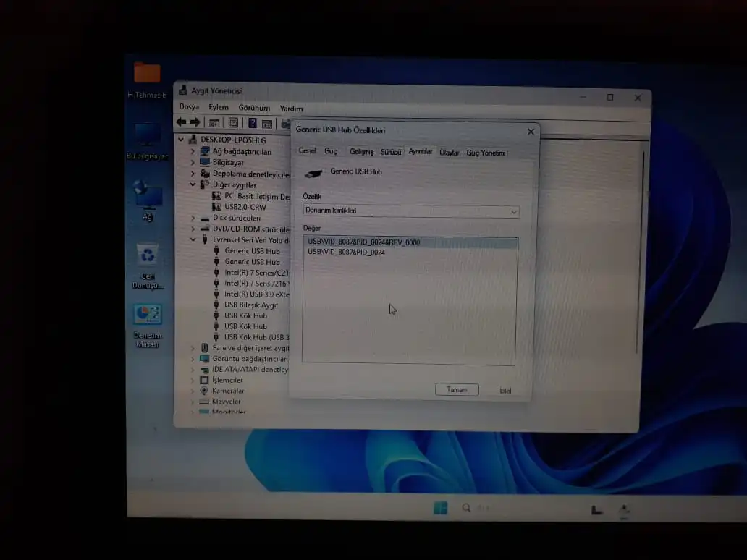Expand Disk sürücüleri node

point(193,218)
